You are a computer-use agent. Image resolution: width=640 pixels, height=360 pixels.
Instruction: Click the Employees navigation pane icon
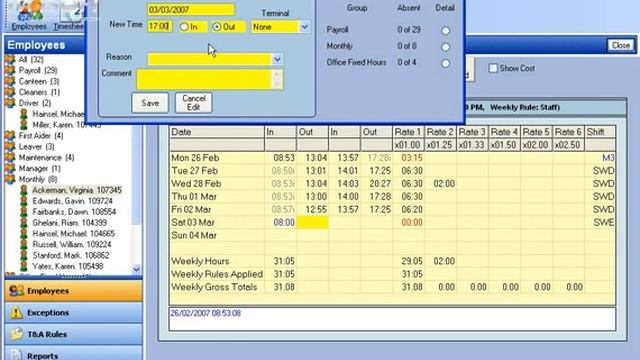coord(16,291)
